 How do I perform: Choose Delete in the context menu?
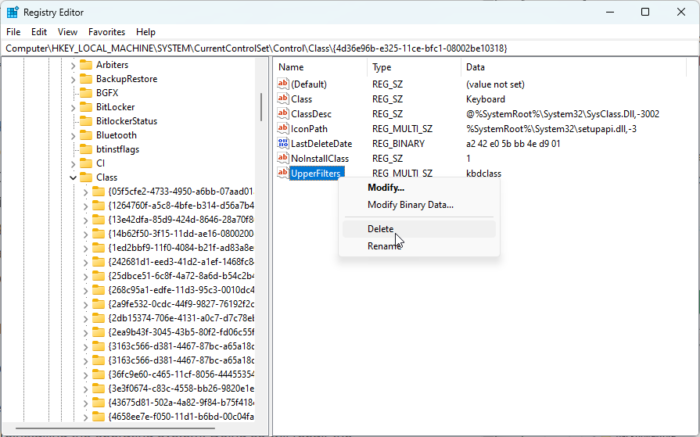click(419, 229)
